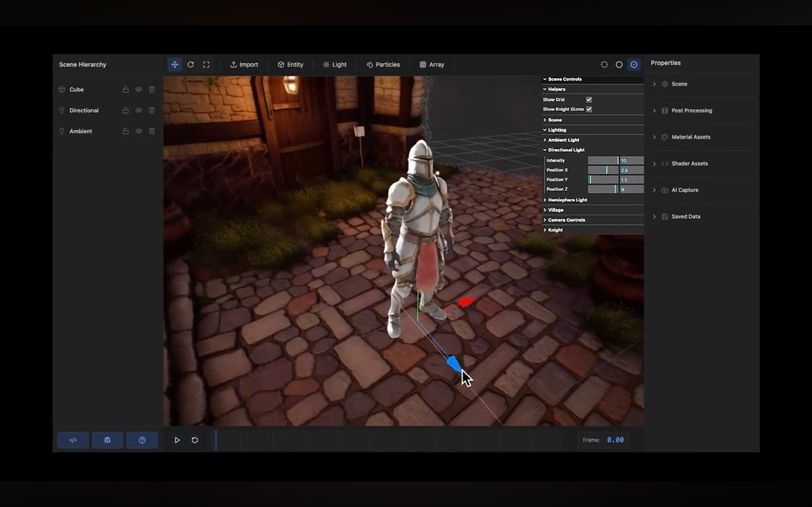
Task: Click the Array button
Action: click(432, 64)
